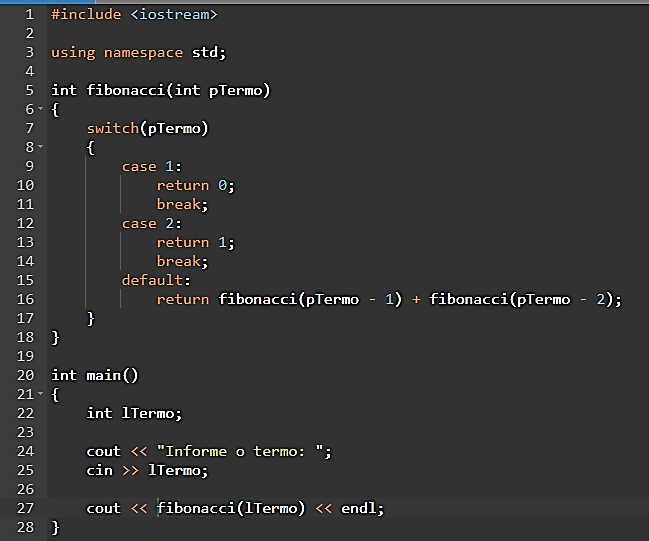This screenshot has width=649, height=541.
Task: Click line number 5 in the gutter
Action: pos(29,90)
